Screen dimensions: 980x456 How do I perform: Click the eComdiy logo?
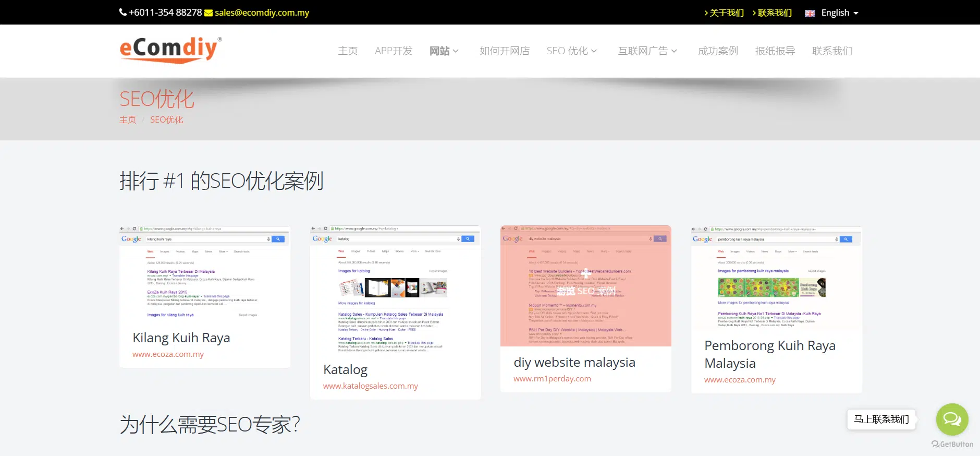click(170, 50)
